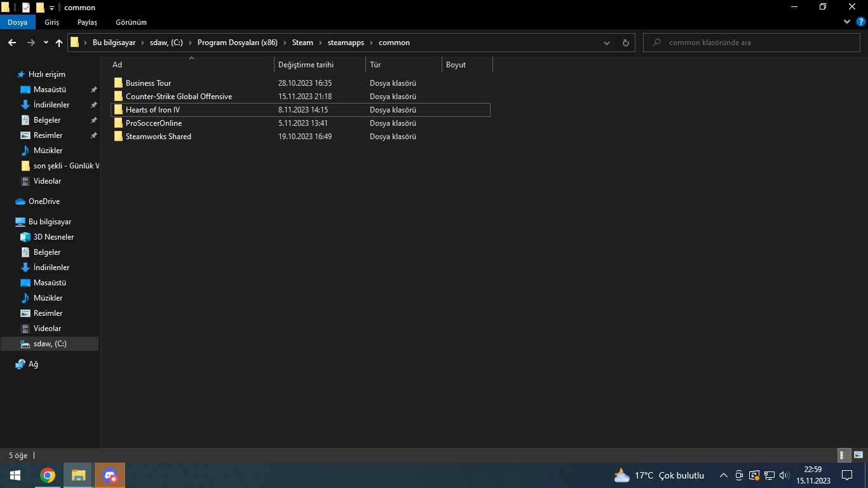Open Resimler under Bu bilgisayar

(x=48, y=313)
